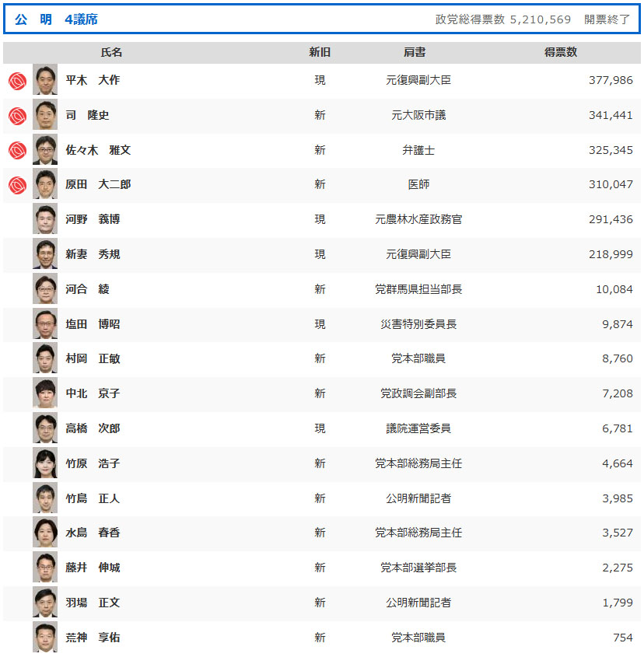Select candidate name 塩田 博昭

(x=93, y=324)
